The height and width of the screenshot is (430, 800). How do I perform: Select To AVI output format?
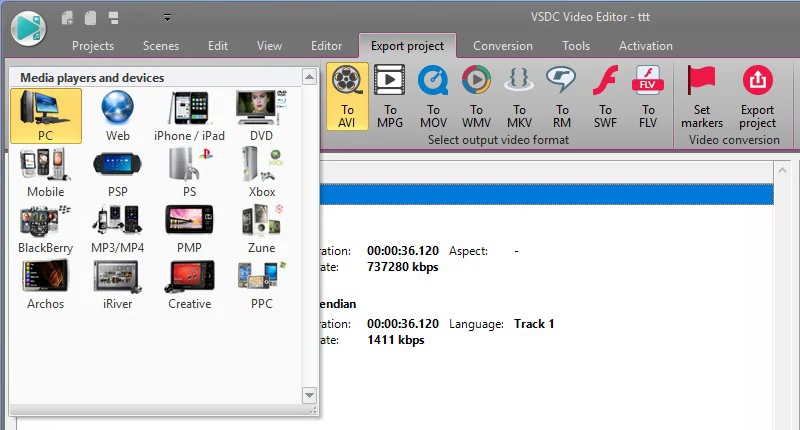347,96
